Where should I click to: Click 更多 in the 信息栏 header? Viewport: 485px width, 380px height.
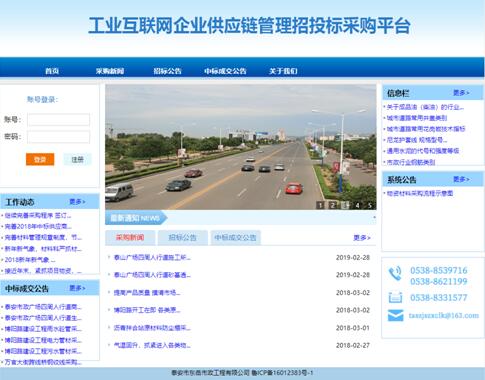[x=461, y=93]
